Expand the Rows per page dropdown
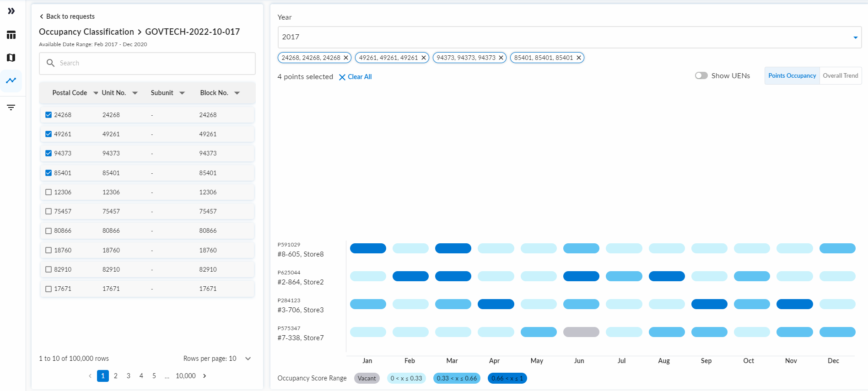 [248, 359]
